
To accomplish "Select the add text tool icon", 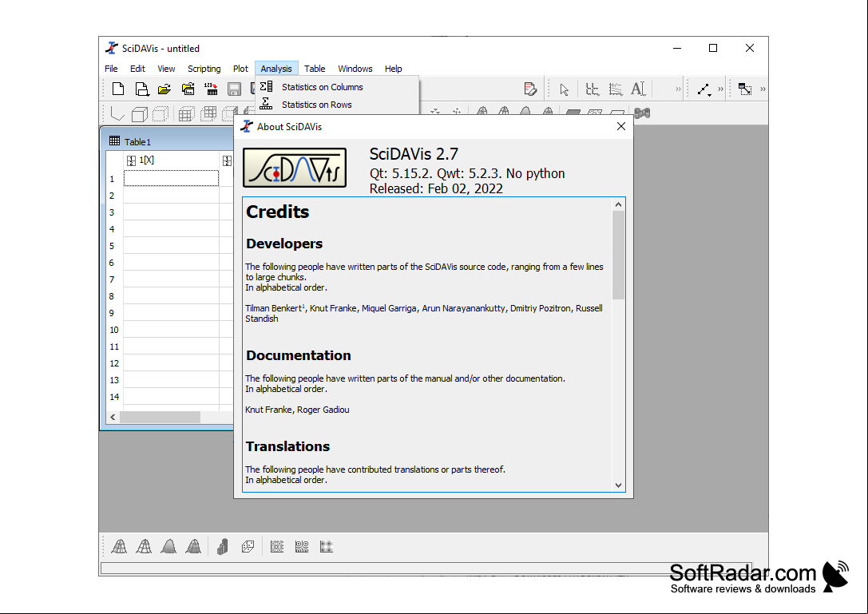I will click(x=638, y=89).
